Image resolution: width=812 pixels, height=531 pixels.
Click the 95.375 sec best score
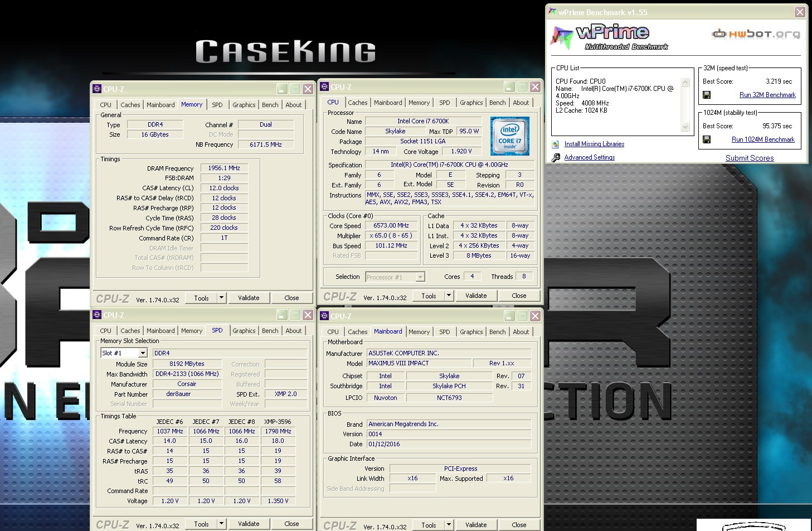click(x=777, y=126)
